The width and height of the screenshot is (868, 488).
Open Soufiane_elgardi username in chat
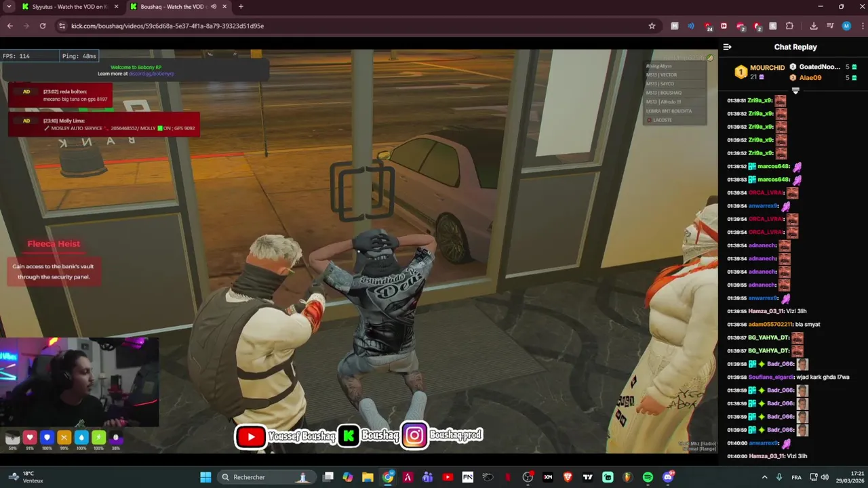pyautogui.click(x=771, y=378)
